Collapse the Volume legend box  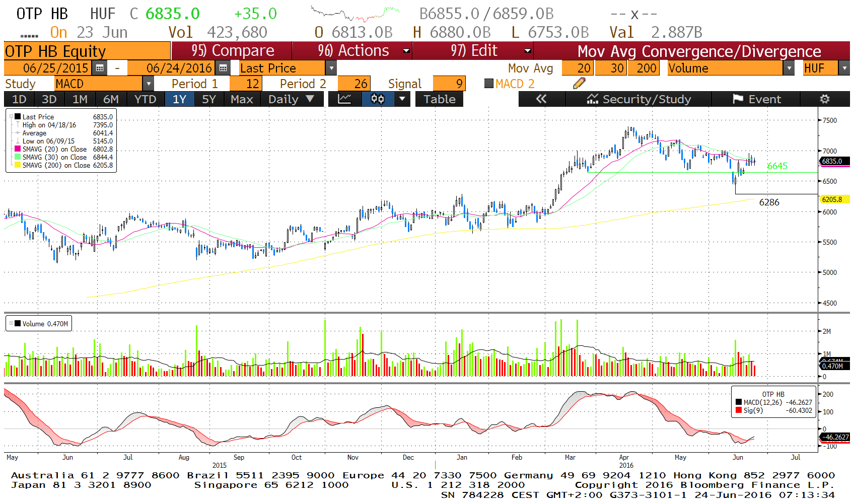(11, 324)
